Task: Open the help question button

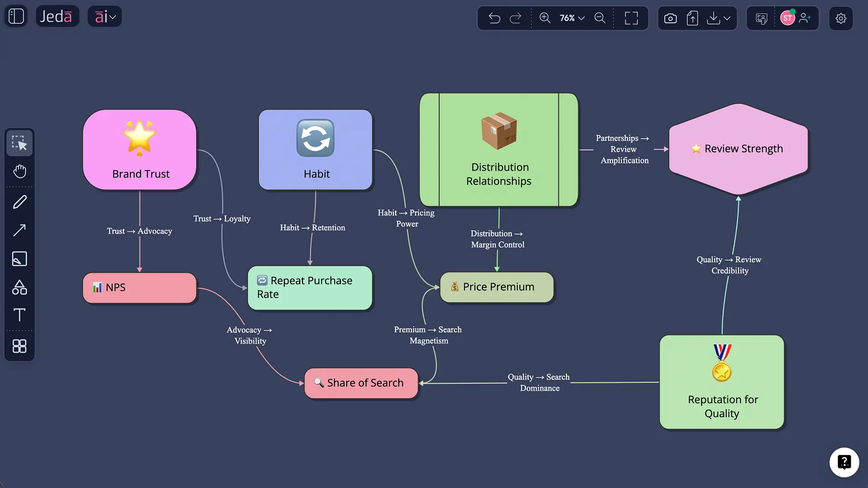Action: pos(844,462)
